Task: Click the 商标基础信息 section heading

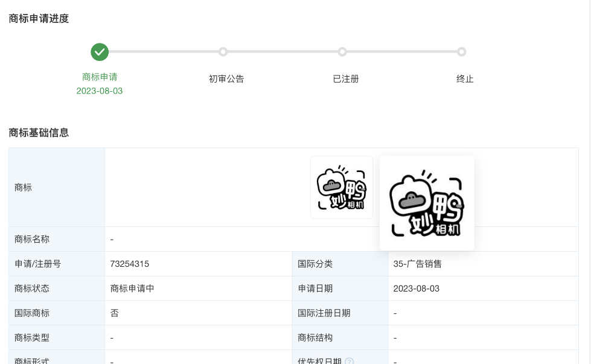Action: 39,132
